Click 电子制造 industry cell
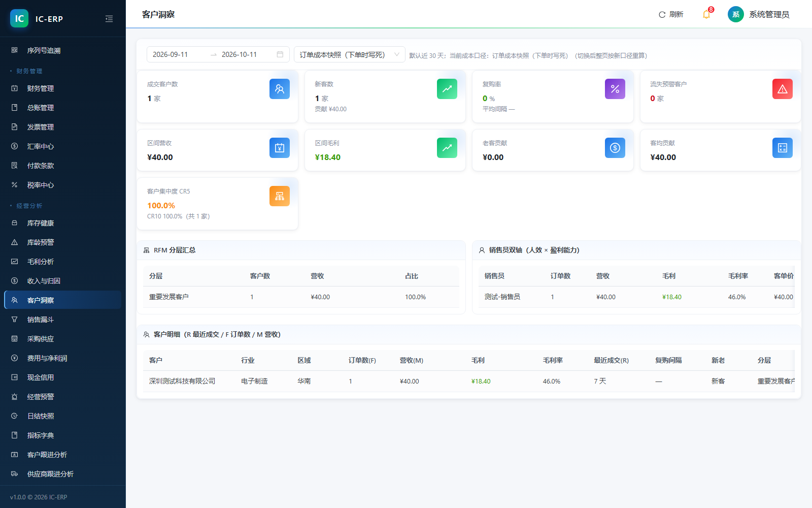The image size is (812, 508). [254, 382]
